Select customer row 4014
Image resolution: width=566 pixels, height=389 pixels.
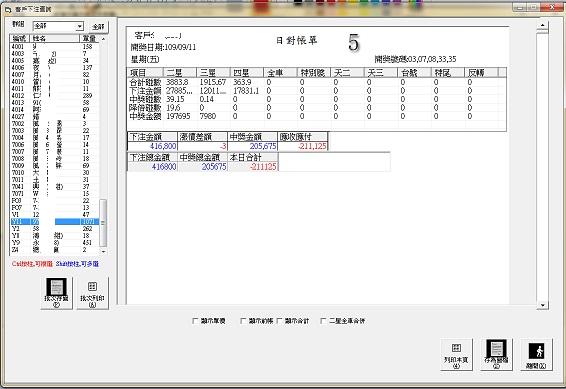pyautogui.click(x=54, y=109)
